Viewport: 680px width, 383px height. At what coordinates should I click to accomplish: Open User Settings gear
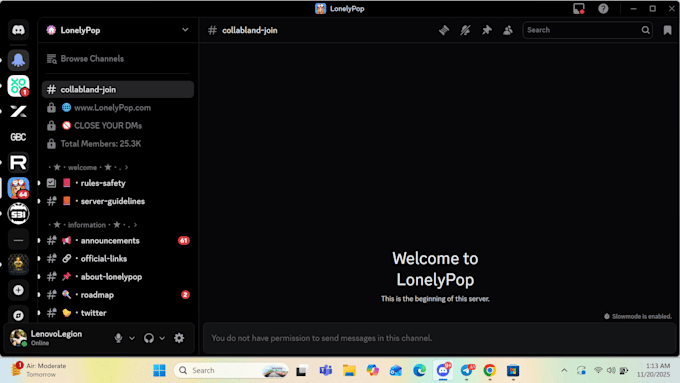pos(179,338)
